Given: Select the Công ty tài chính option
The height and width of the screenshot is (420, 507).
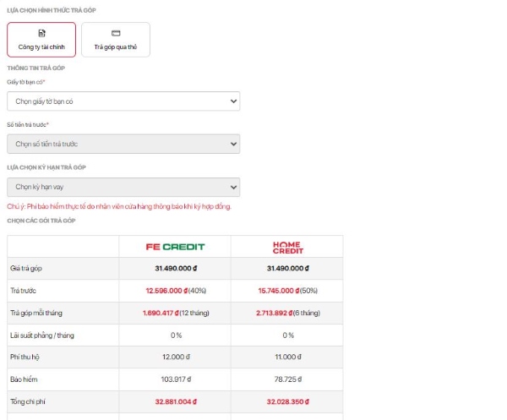Looking at the screenshot, I should pos(41,40).
